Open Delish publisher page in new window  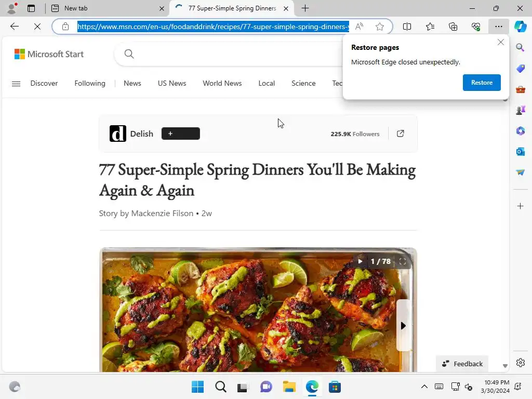click(x=401, y=134)
